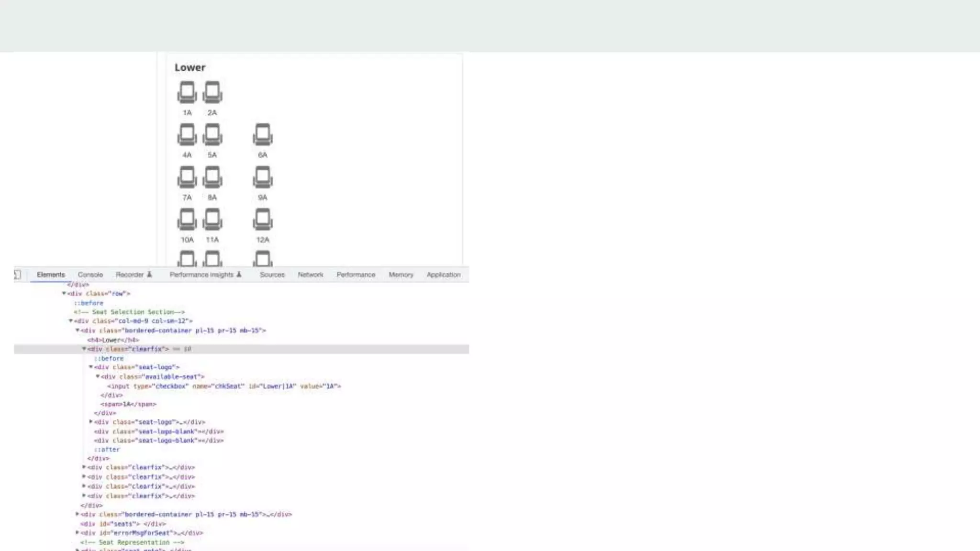Switch to the Console tab

90,275
